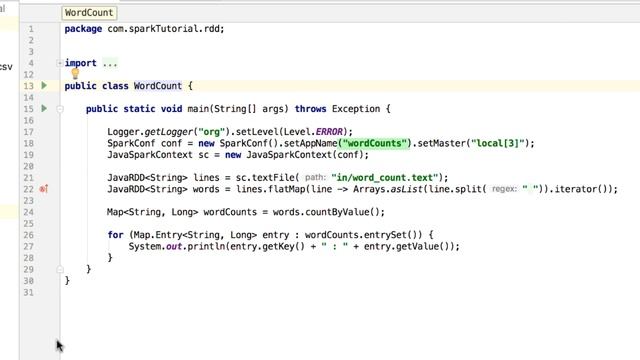The width and height of the screenshot is (640, 360).
Task: Click the "in/word_count.text" path string
Action: point(384,178)
